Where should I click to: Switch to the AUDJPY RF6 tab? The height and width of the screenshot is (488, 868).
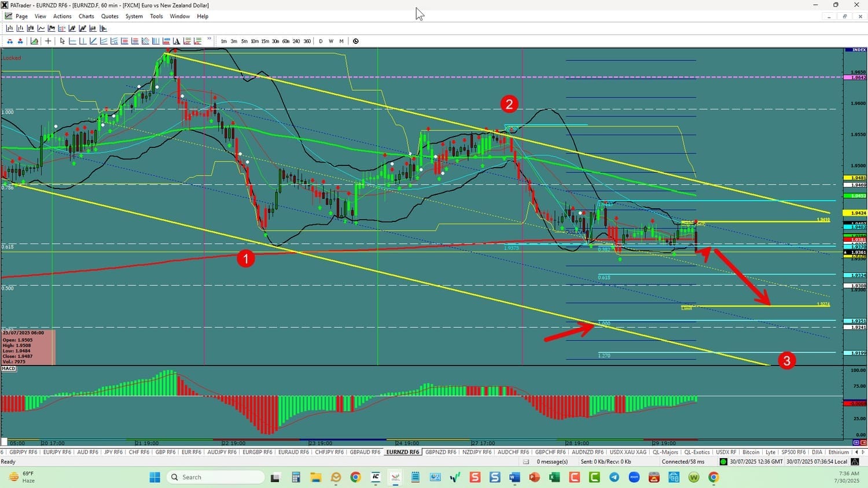(222, 452)
